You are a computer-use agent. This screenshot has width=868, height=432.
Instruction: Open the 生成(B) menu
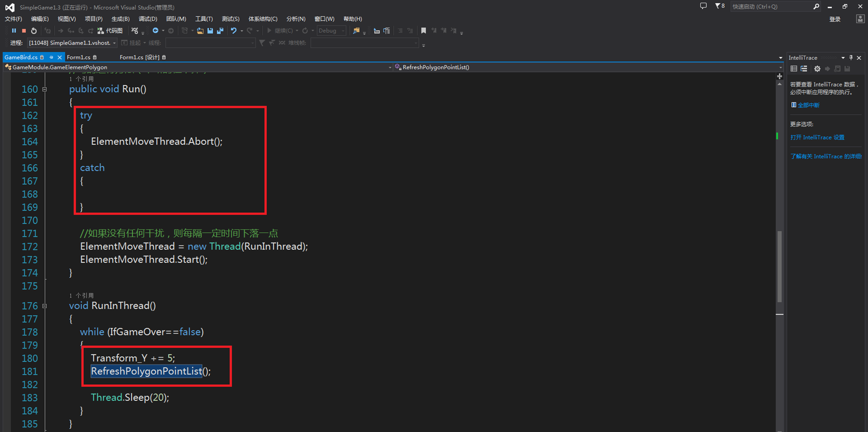120,19
